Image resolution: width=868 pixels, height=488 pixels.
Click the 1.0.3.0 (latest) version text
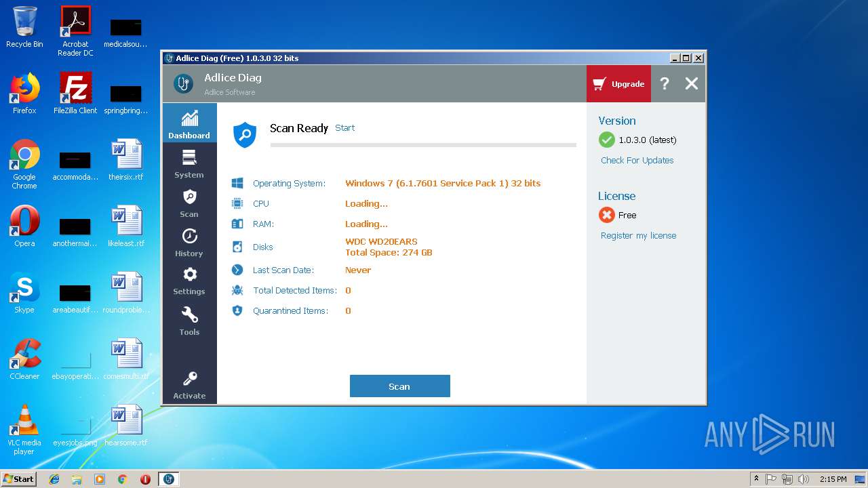tap(648, 140)
